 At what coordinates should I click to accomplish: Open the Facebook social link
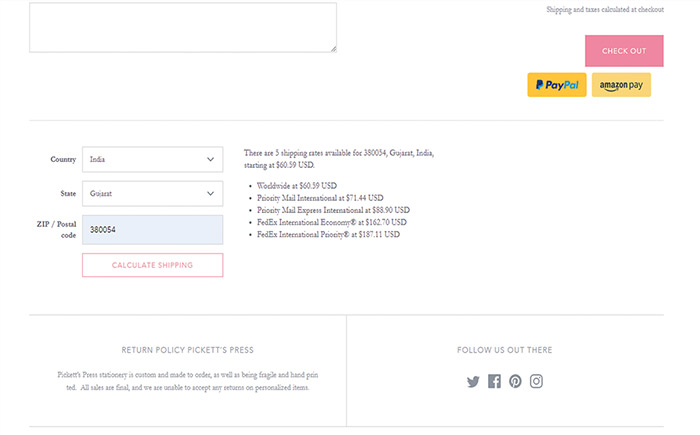494,381
